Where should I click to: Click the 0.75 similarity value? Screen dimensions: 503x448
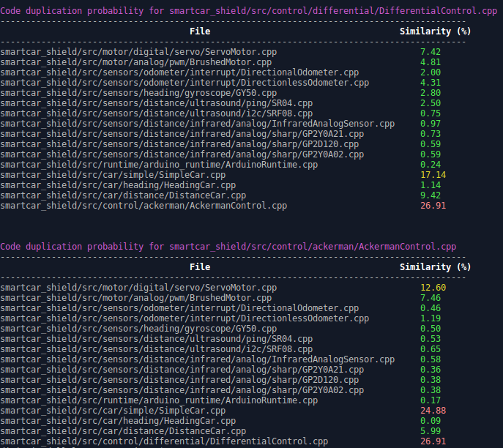coord(431,113)
